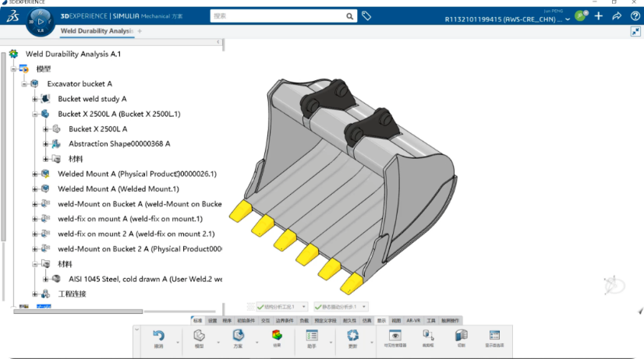Click the collapse-view icon at top right
The width and height of the screenshot is (644, 359).
[x=635, y=32]
